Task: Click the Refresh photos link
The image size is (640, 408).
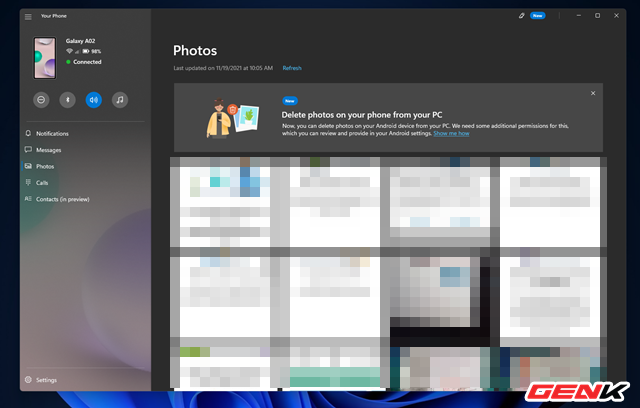Action: tap(292, 68)
